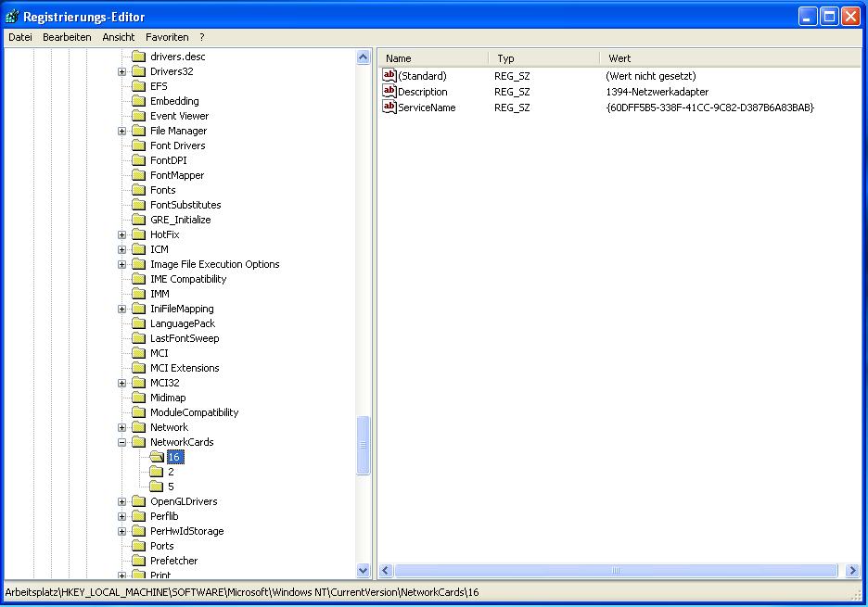Select the NetworkCards key label

[x=182, y=442]
